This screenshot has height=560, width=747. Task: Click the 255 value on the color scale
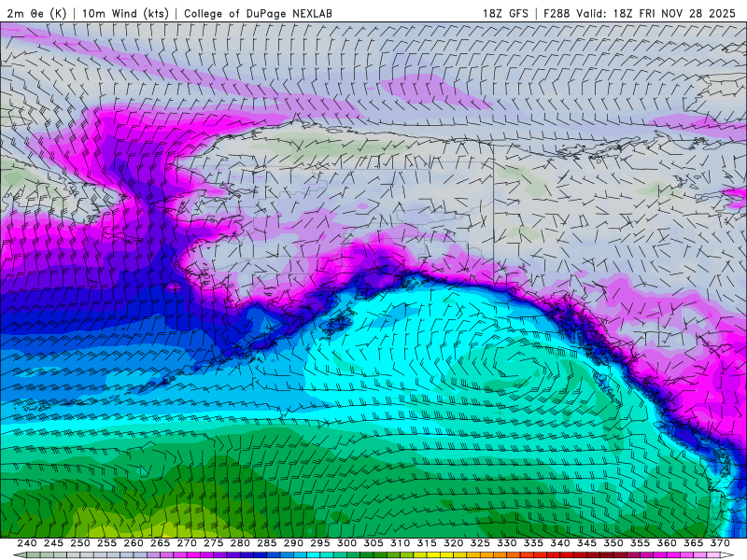pos(106,543)
